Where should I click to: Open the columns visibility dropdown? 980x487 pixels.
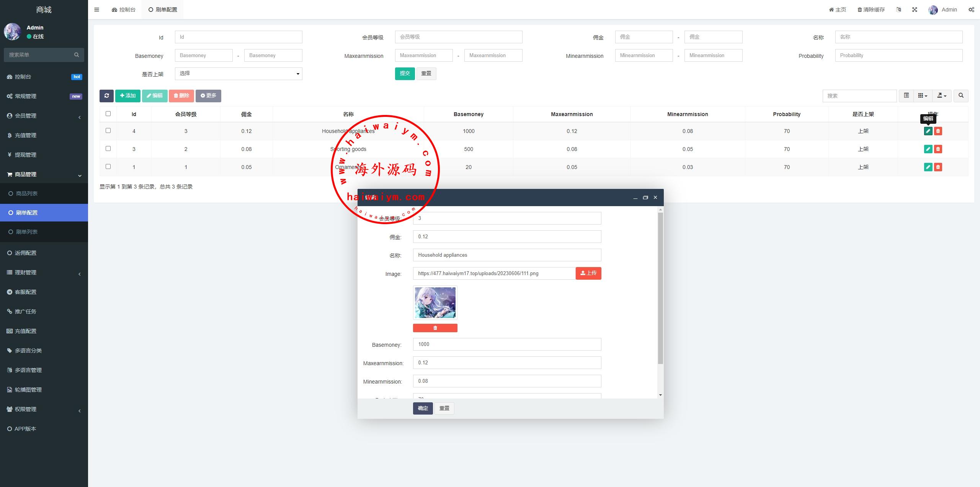tap(923, 96)
